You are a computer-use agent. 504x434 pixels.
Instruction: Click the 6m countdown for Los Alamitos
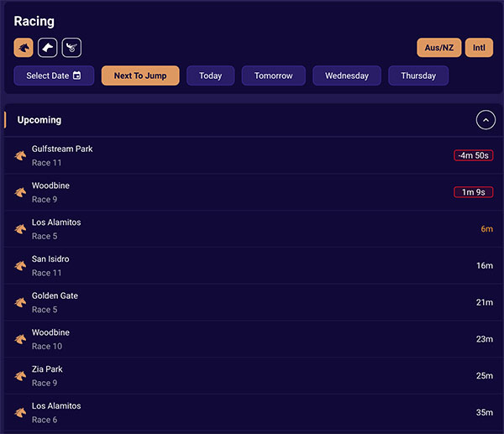pyautogui.click(x=486, y=229)
